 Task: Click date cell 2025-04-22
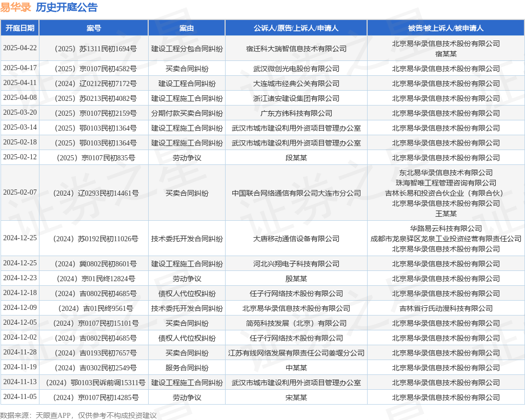click(x=20, y=48)
